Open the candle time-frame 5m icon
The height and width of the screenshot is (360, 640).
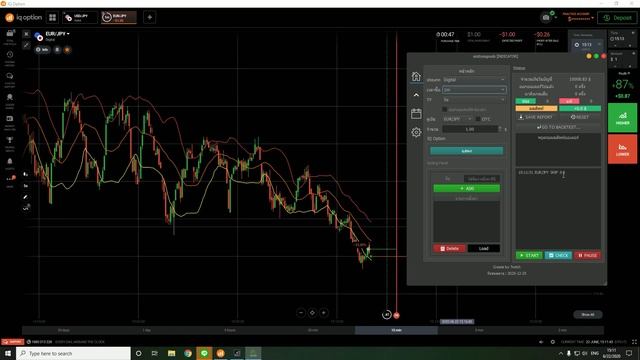[x=26, y=186]
